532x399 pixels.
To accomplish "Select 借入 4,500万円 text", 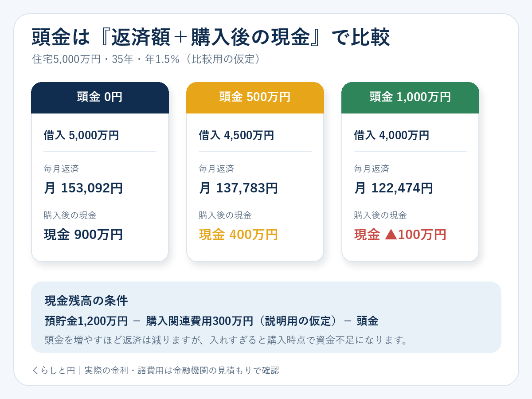I will (236, 135).
